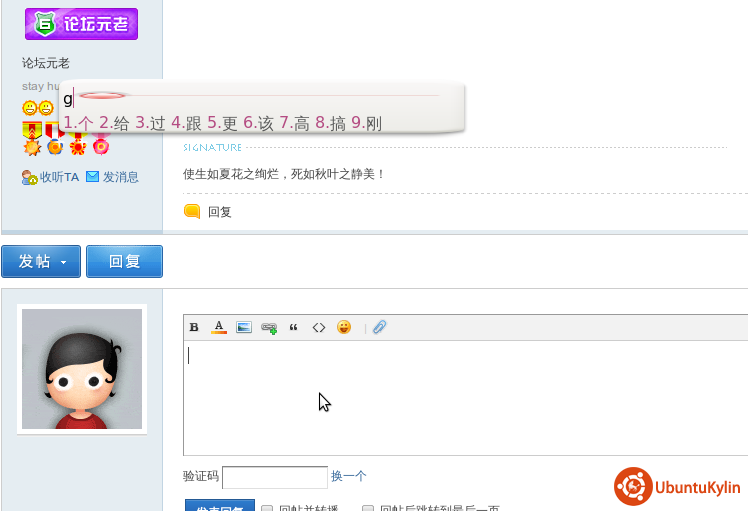Click the user avatar thumbnail
Screen dimensions: 748x511
click(82, 369)
